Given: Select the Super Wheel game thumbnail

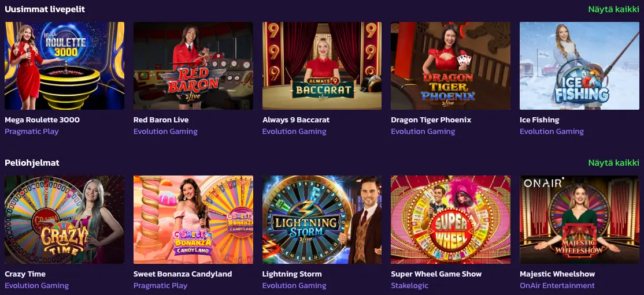Looking at the screenshot, I should click(450, 219).
